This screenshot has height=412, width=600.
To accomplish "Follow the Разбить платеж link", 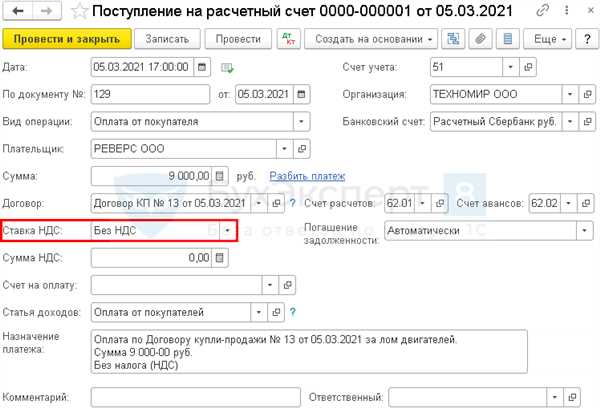I will [307, 176].
